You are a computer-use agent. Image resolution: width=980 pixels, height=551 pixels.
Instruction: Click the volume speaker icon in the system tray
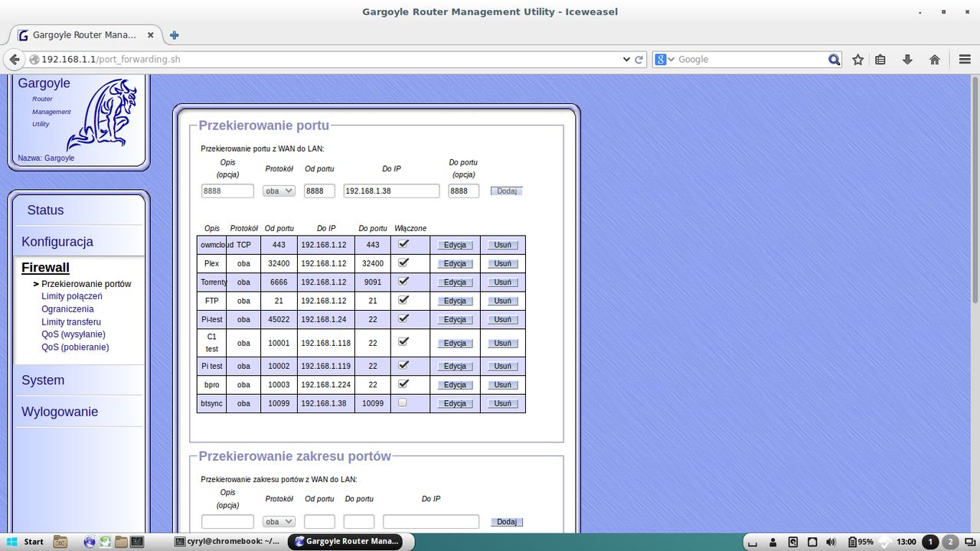click(832, 542)
